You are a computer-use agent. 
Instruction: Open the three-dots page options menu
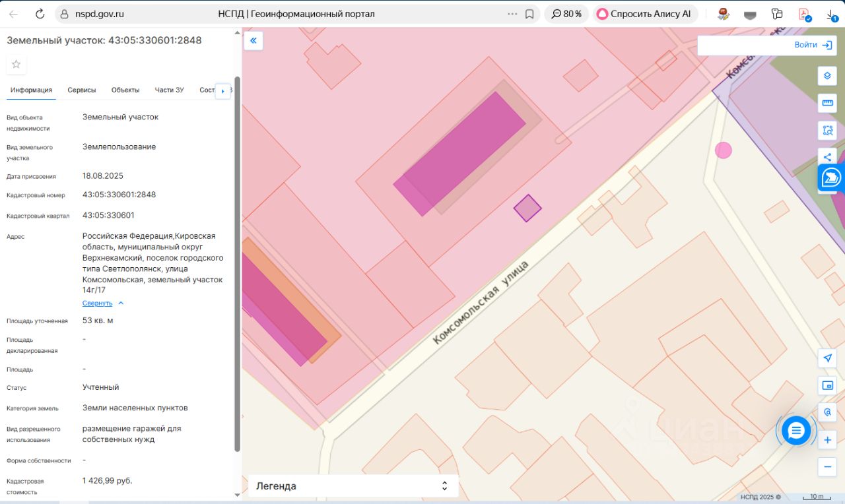coord(512,14)
